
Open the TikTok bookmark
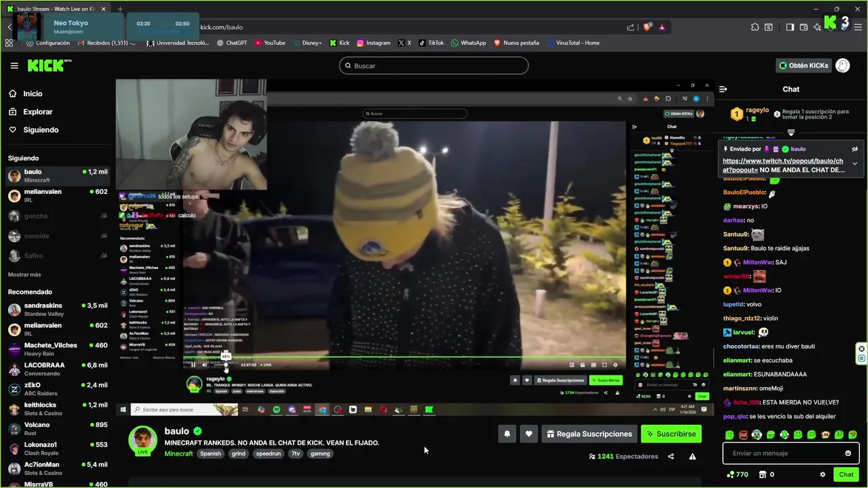431,43
